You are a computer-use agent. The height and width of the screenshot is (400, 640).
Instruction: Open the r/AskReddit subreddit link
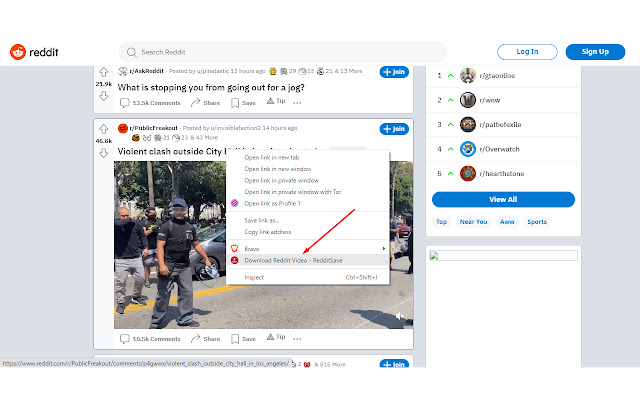[x=147, y=71]
